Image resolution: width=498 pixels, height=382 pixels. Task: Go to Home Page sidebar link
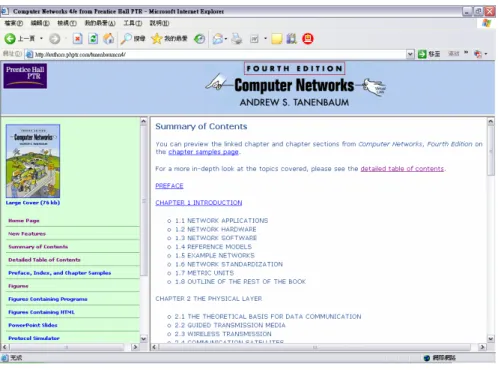(24, 221)
